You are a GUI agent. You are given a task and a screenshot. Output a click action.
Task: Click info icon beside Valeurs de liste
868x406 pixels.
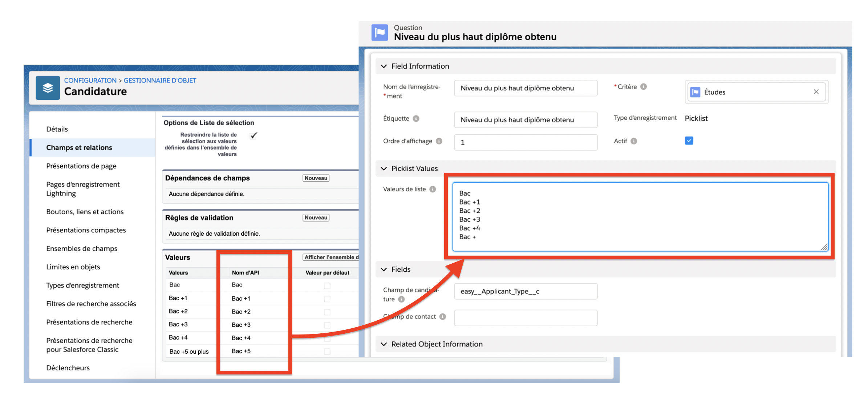(433, 189)
